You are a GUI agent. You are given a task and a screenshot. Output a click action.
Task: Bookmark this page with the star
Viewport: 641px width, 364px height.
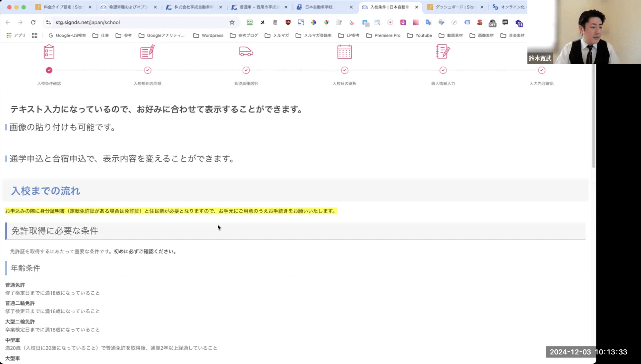pos(232,22)
